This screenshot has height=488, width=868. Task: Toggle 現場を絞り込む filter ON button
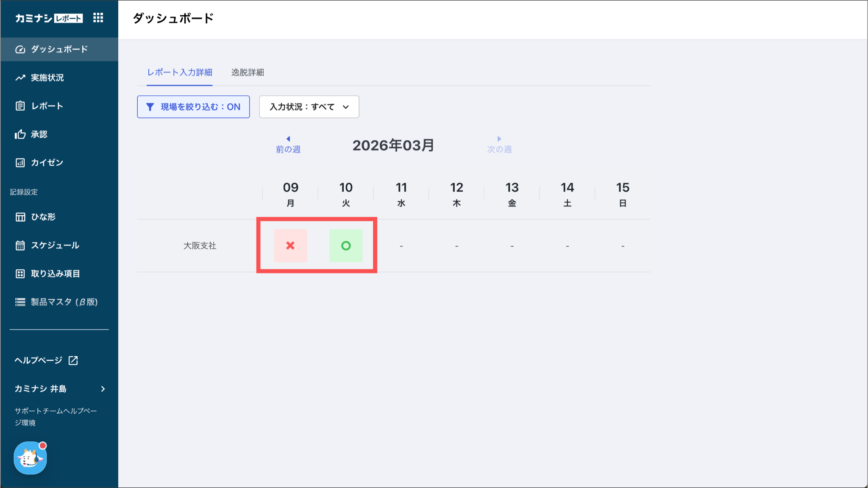pyautogui.click(x=193, y=107)
